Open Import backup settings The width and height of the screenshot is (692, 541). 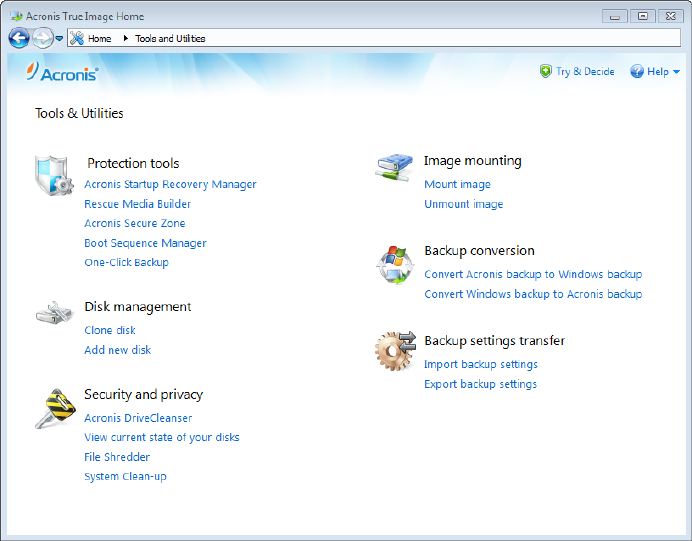(481, 364)
